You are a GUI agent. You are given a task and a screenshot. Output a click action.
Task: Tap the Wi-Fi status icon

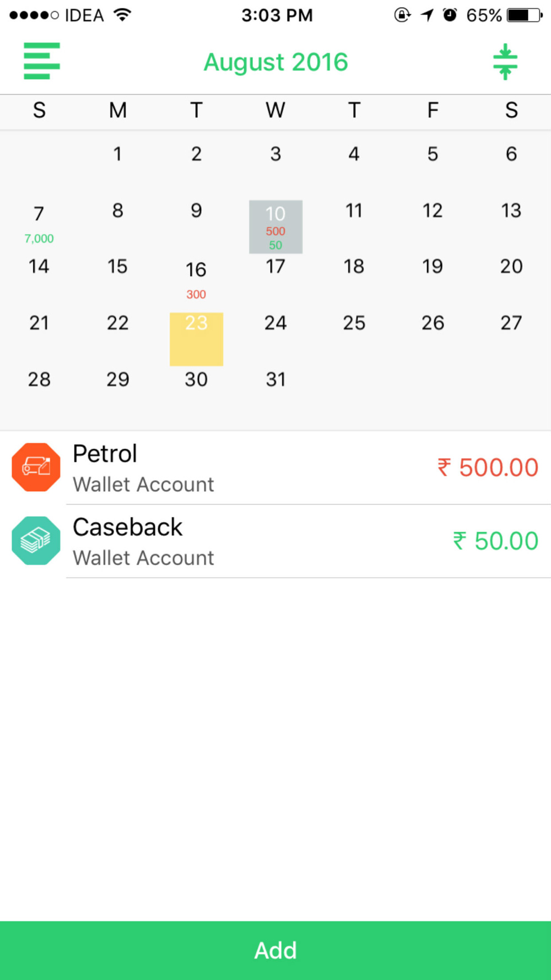[x=123, y=15]
